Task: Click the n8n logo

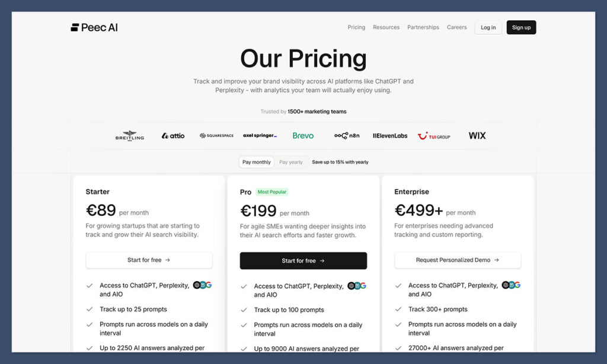Action: (346, 135)
